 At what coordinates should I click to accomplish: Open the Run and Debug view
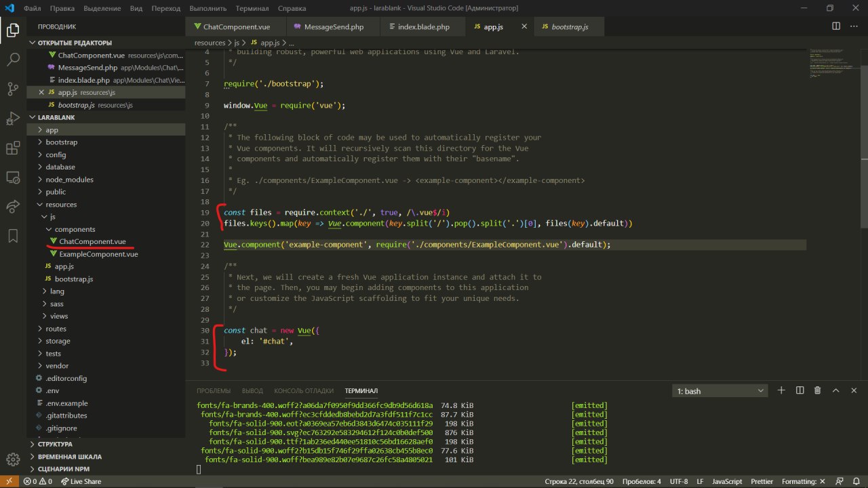[13, 119]
